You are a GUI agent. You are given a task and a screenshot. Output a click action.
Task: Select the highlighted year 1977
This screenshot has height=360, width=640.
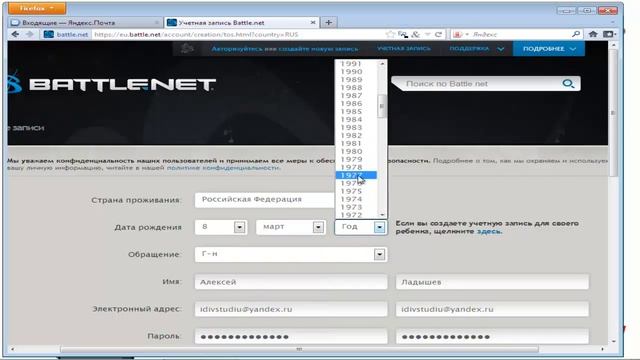click(x=356, y=175)
